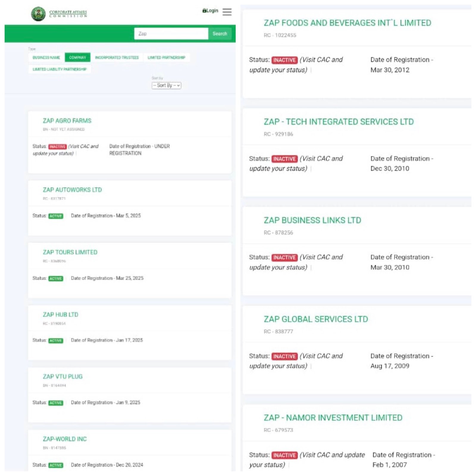Open ZAP AGRO FARMS entry
The width and height of the screenshot is (476, 476).
click(67, 121)
